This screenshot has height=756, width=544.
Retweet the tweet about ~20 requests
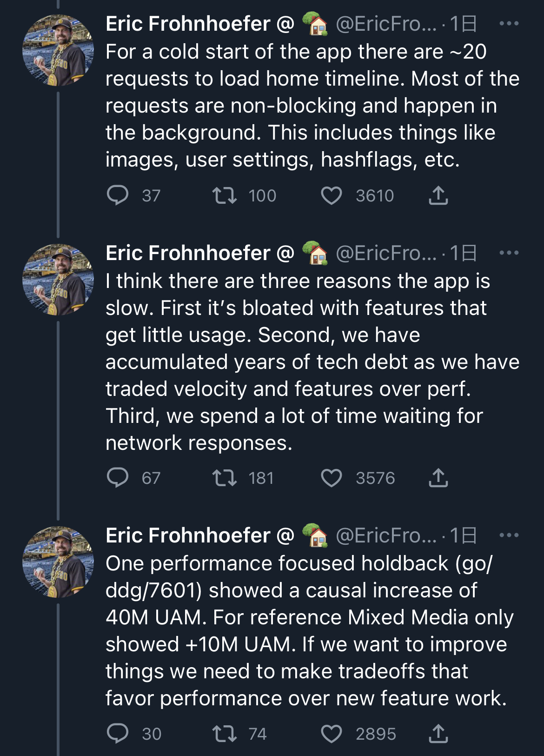pos(225,195)
